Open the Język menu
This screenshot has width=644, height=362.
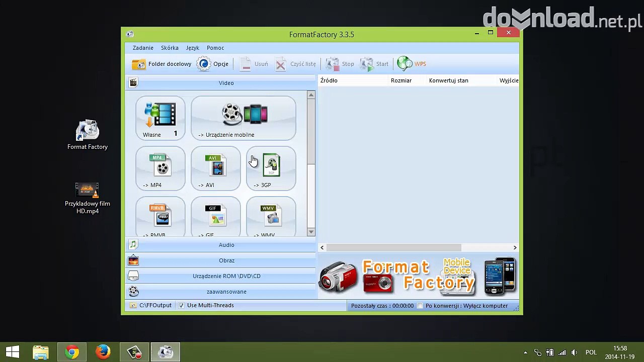pos(193,48)
